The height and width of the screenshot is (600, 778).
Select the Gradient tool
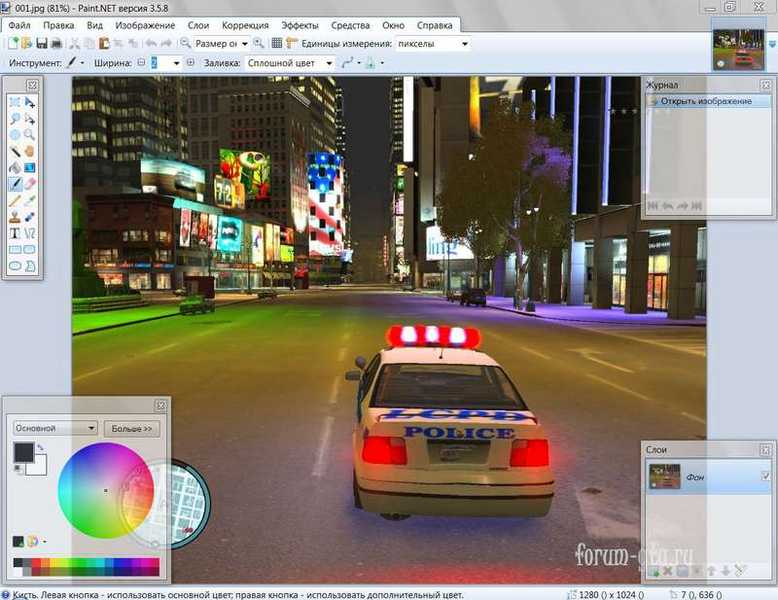(30, 168)
